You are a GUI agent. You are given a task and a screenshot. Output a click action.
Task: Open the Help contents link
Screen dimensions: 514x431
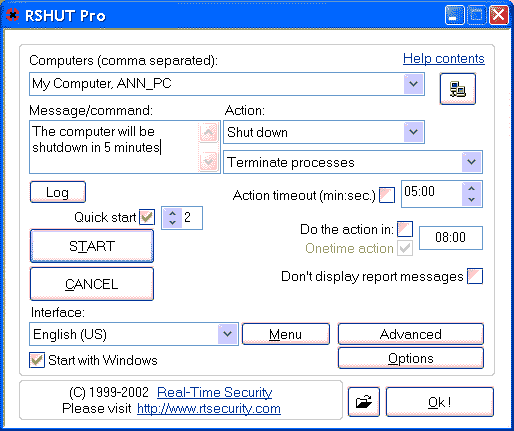click(444, 59)
